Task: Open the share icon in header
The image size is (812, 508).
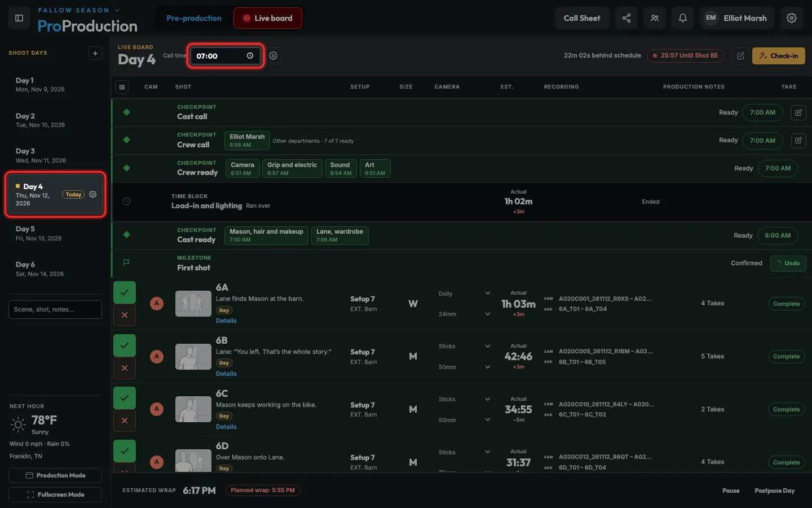Action: [x=626, y=18]
